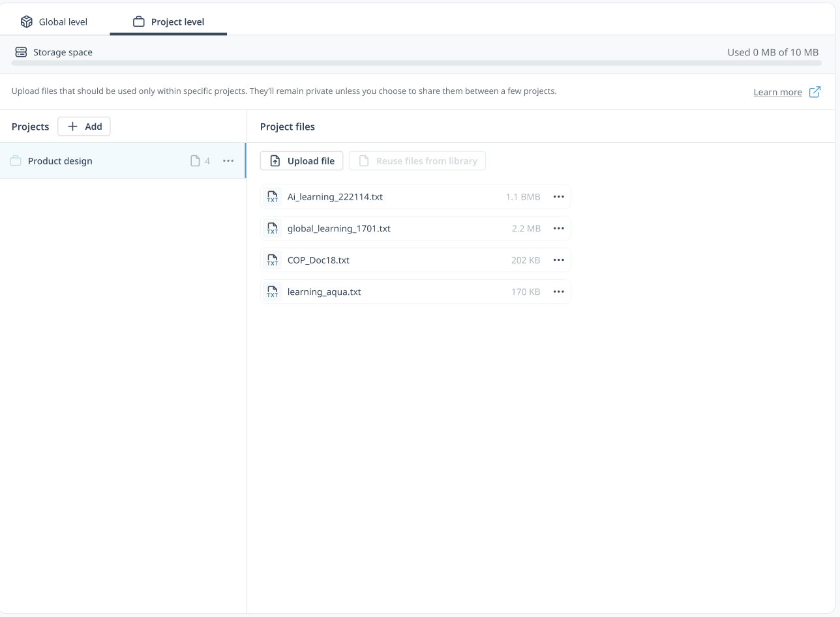The width and height of the screenshot is (840, 617).
Task: Click the Global level cube icon
Action: (x=27, y=22)
